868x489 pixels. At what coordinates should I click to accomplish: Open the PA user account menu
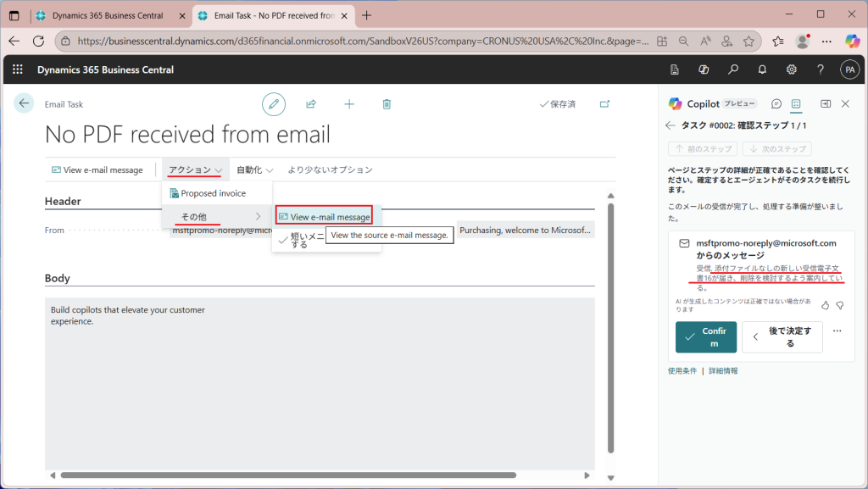tap(849, 69)
